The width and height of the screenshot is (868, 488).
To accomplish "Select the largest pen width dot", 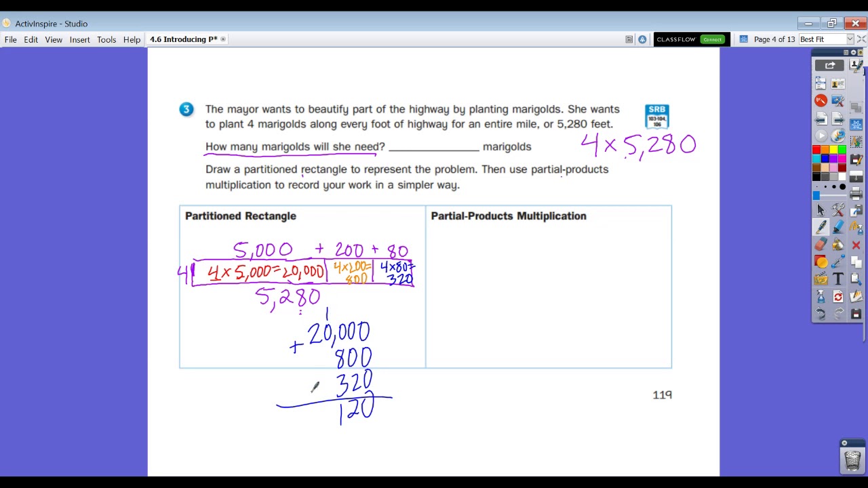I will pyautogui.click(x=842, y=187).
